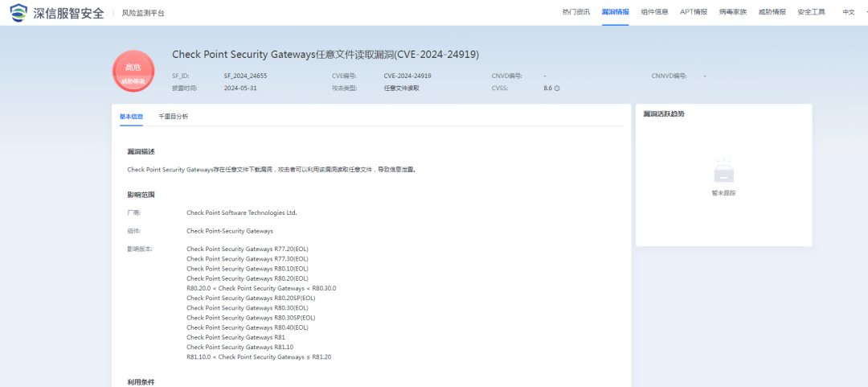The height and width of the screenshot is (387, 868).
Task: Open the 中文 language dropdown
Action: click(849, 12)
